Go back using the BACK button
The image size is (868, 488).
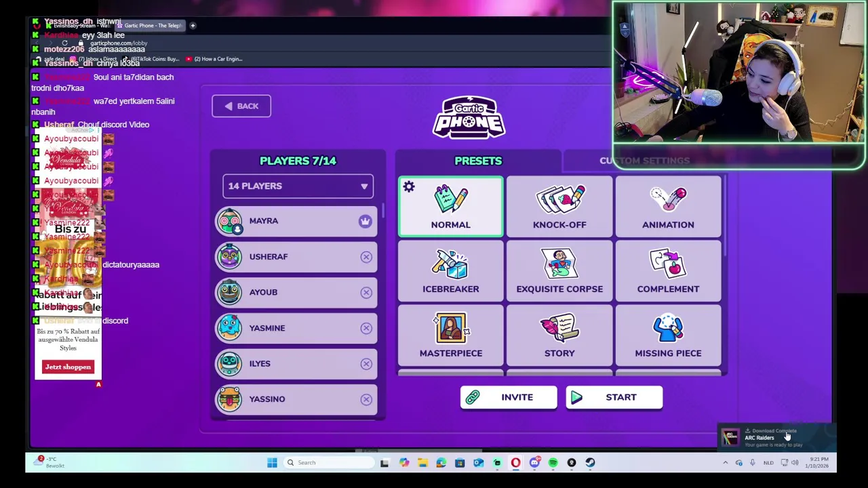(241, 106)
